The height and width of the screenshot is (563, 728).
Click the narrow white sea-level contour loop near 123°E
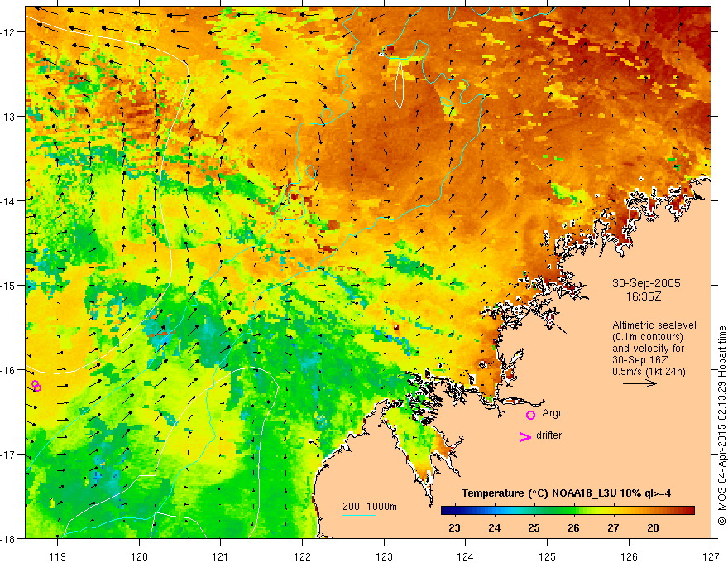(400, 85)
